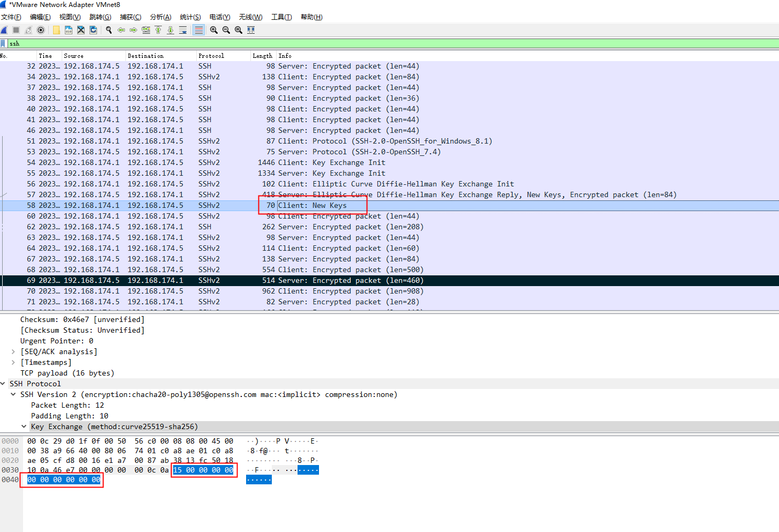Click the save capture file icon
This screenshot has height=532, width=779.
pyautogui.click(x=69, y=30)
